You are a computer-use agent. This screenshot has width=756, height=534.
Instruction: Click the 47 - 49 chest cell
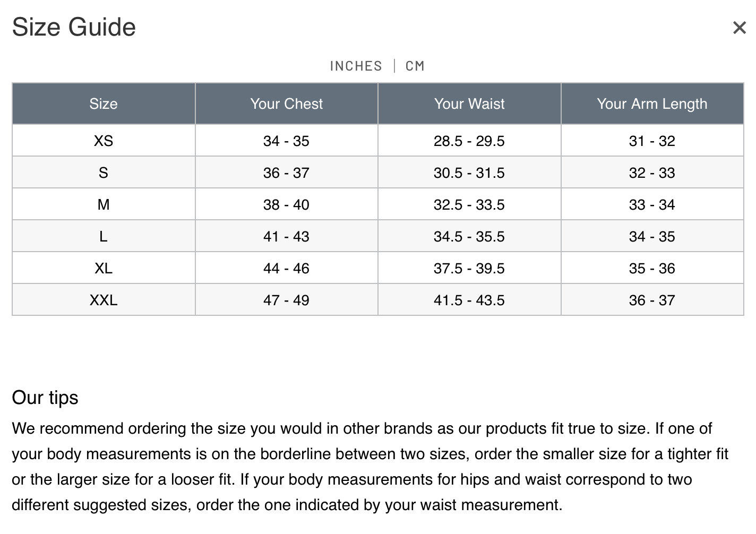click(x=286, y=300)
